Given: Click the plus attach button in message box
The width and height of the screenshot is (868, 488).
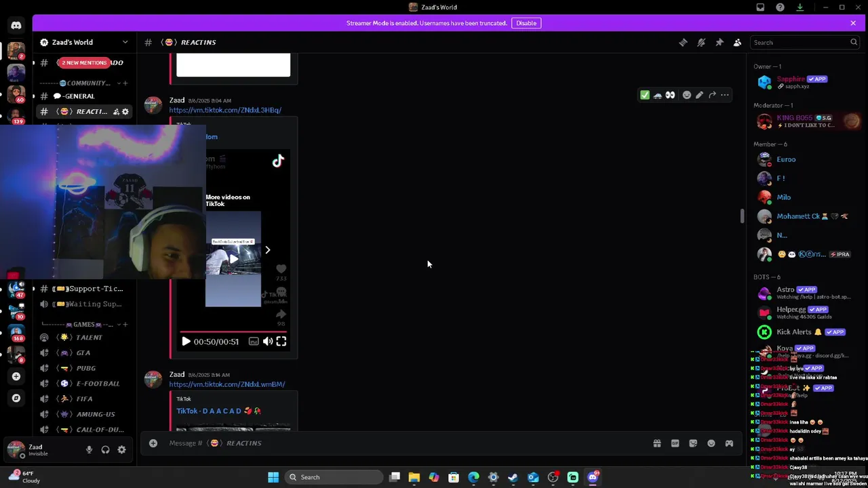Looking at the screenshot, I should [x=153, y=443].
